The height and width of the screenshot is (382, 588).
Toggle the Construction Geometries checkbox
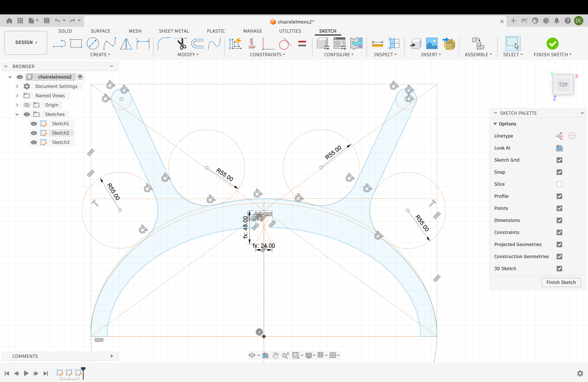[x=559, y=257]
